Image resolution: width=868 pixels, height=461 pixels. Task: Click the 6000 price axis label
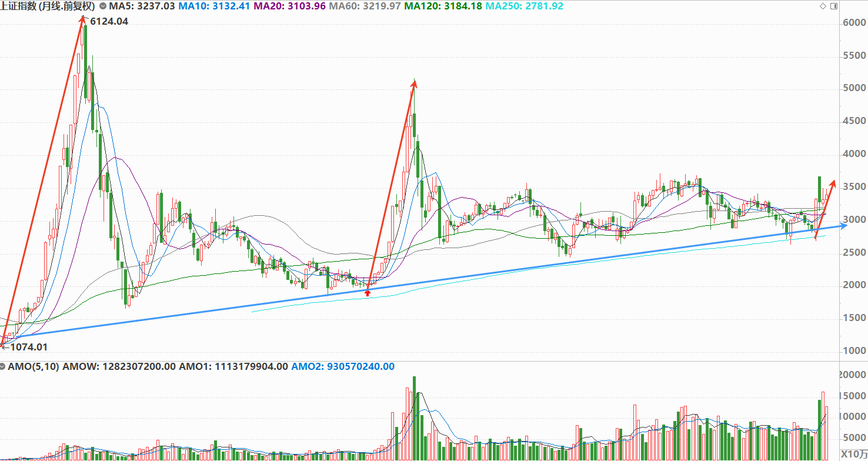[854, 23]
